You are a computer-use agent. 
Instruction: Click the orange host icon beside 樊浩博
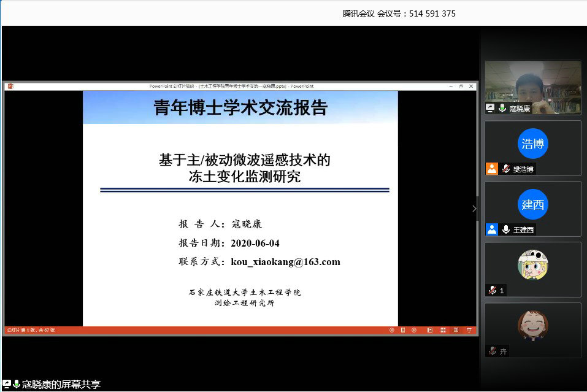tap(491, 169)
